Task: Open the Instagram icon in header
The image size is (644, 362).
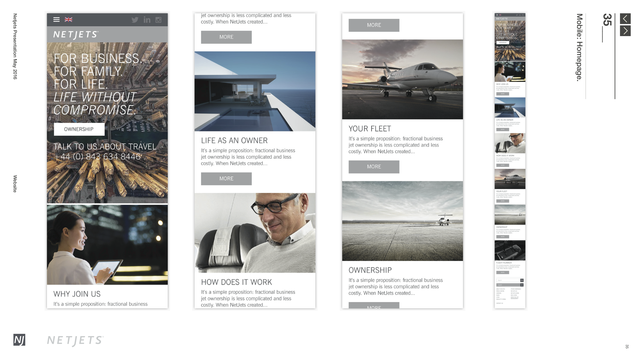Action: [158, 20]
